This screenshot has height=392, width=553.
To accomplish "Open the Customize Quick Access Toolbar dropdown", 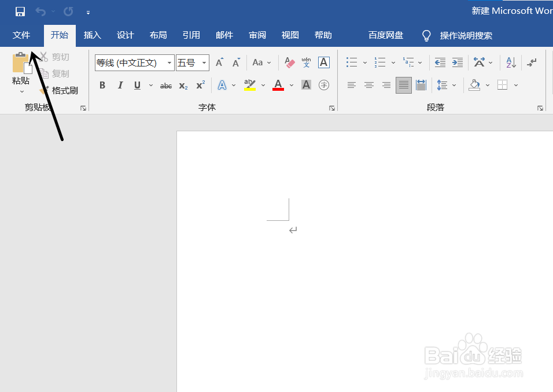I will [88, 13].
